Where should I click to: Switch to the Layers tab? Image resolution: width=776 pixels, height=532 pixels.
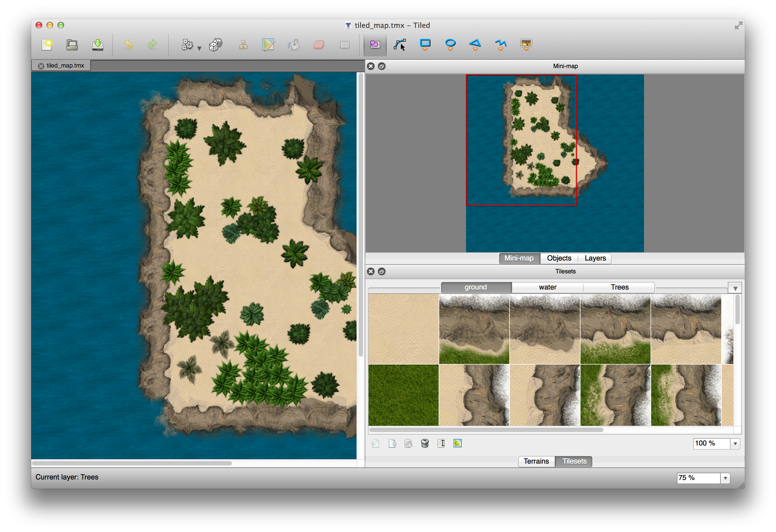595,258
